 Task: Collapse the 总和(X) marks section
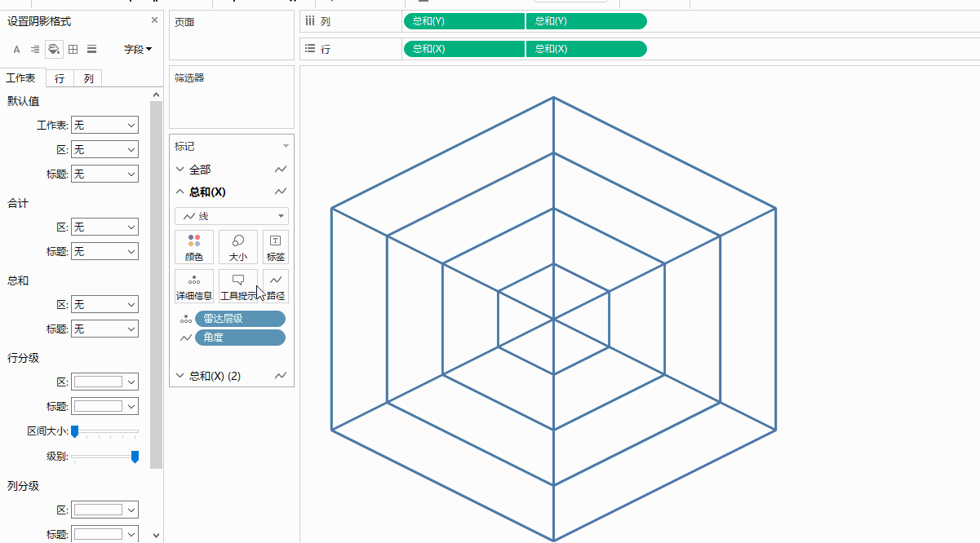coord(180,192)
